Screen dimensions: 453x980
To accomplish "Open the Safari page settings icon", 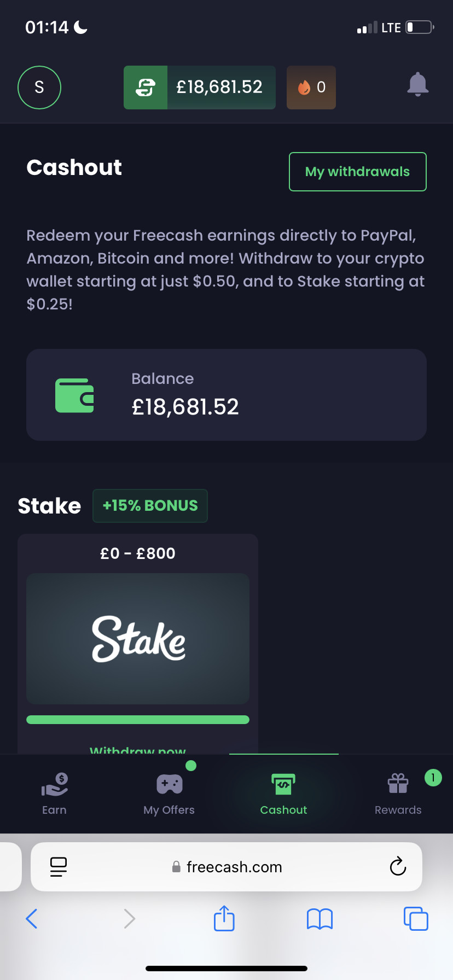I will pyautogui.click(x=59, y=867).
